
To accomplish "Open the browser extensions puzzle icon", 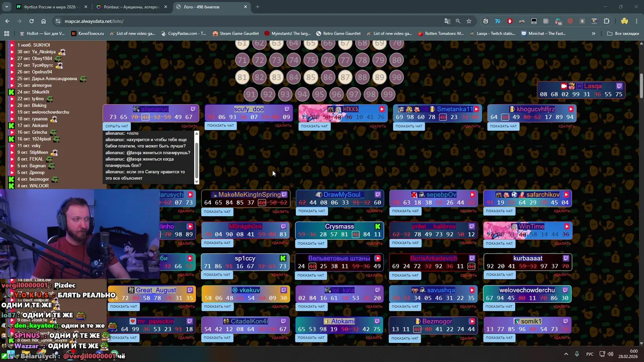I will pyautogui.click(x=606, y=21).
